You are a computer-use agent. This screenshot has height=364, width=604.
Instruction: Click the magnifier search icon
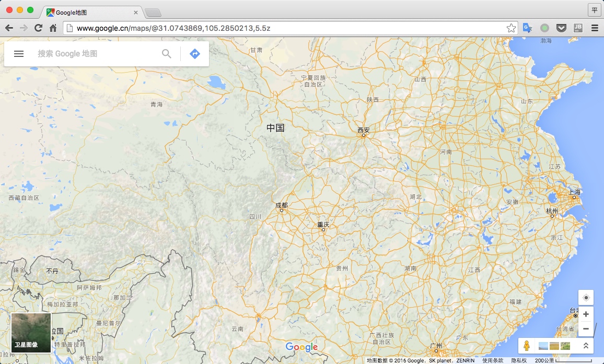(x=167, y=54)
